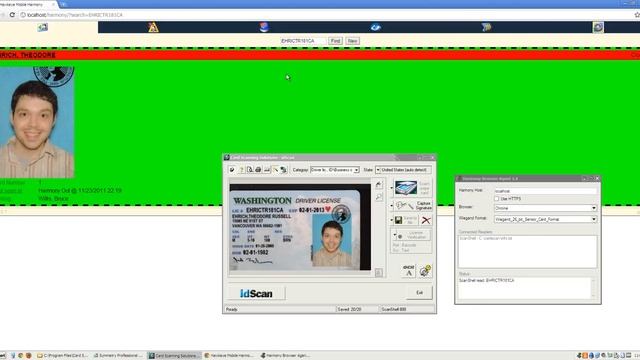The image size is (640, 360).
Task: Click the wand tool icon in IdScan toolbar
Action: coord(276,169)
